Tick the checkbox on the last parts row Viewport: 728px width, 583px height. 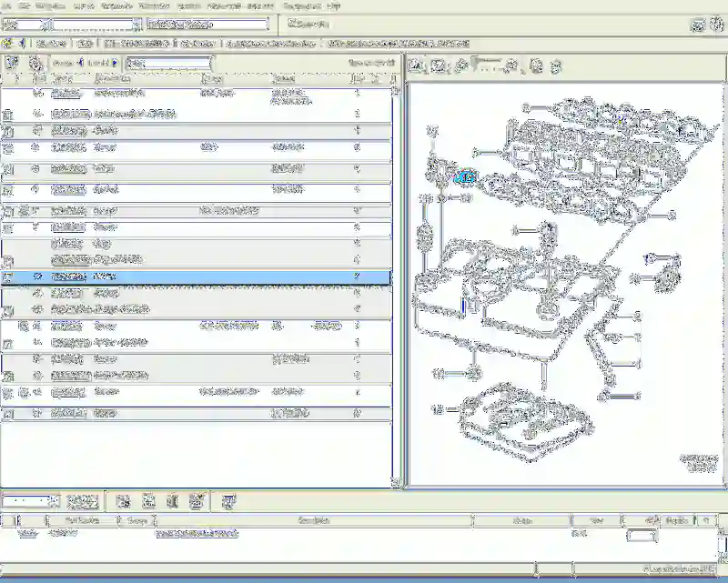pos(8,414)
